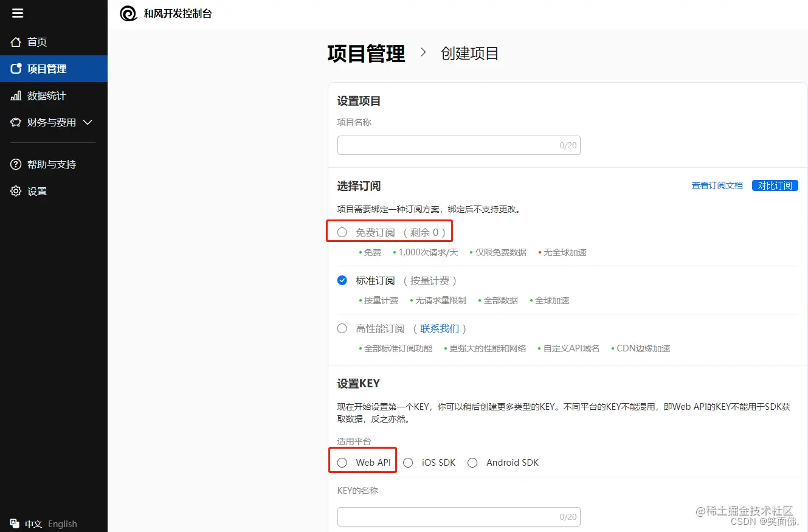Open 设置 in the sidebar
This screenshot has width=808, height=532.
[x=54, y=191]
